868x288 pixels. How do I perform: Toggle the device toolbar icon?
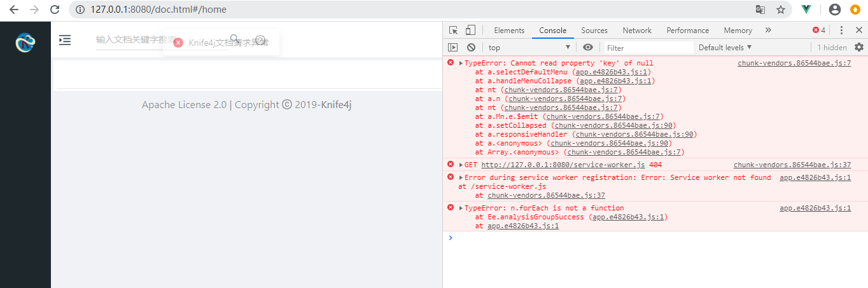470,30
